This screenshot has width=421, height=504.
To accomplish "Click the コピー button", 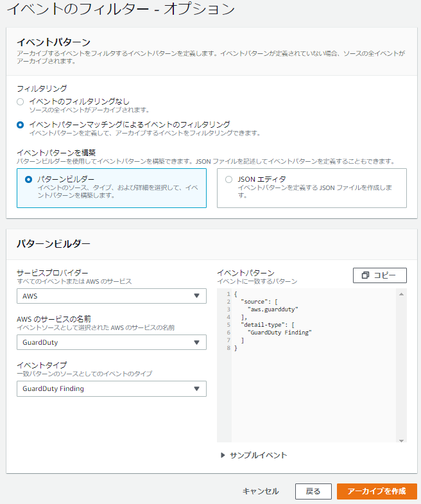I will (x=379, y=275).
